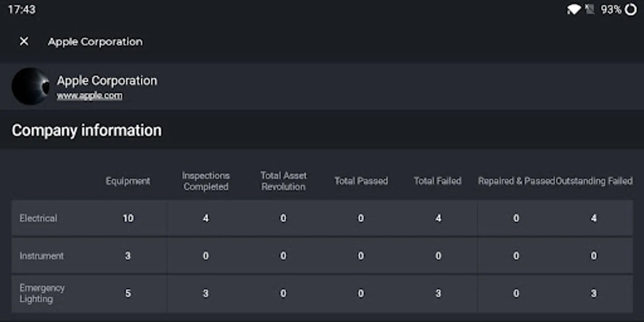Tap the battery status icon
This screenshot has width=644, height=322.
coord(631,9)
